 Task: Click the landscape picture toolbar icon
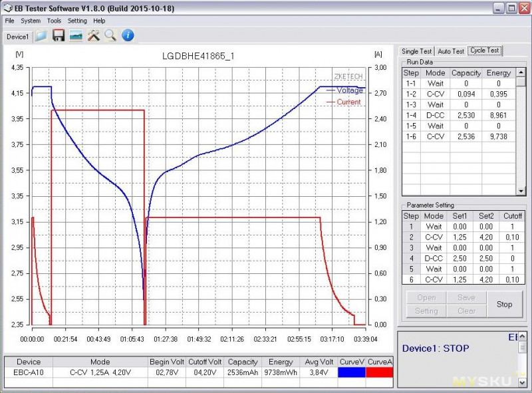(x=76, y=36)
